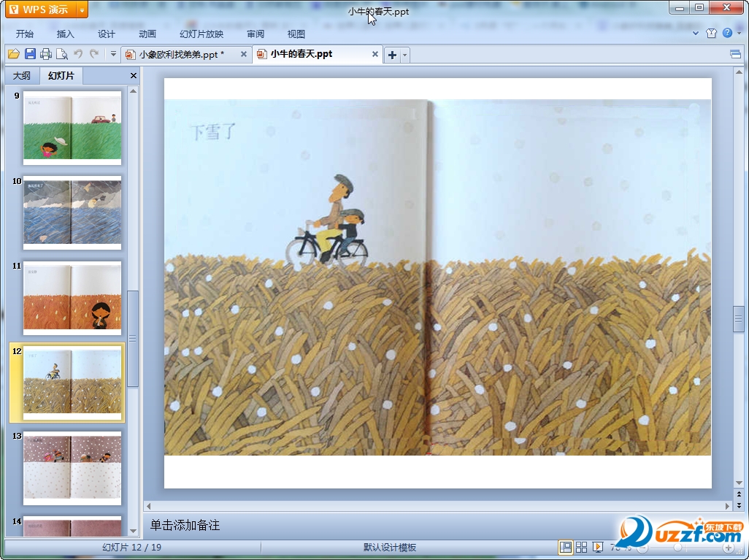
Task: Close the 小牛的春天.ppt document tab
Action: click(x=375, y=55)
